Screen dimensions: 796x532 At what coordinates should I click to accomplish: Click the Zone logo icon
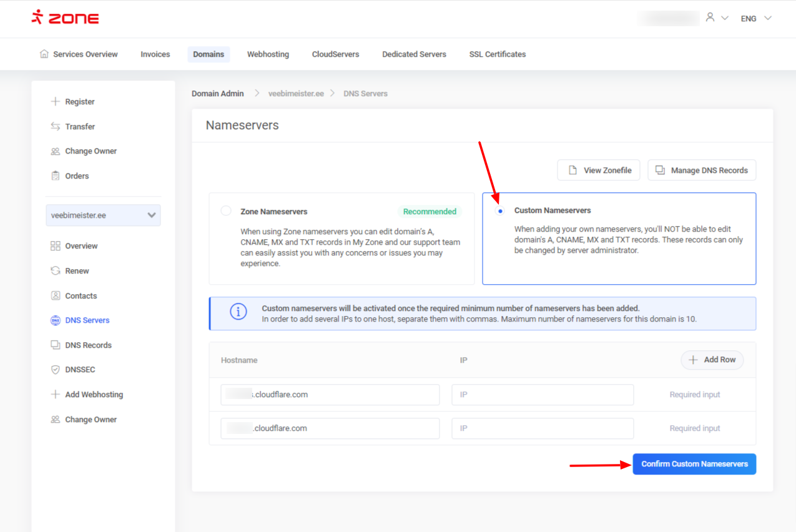pos(37,17)
